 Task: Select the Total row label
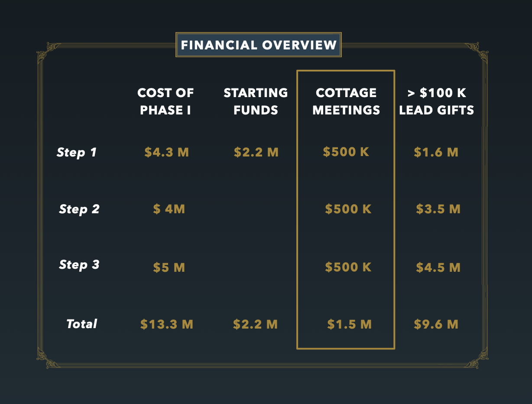point(82,324)
